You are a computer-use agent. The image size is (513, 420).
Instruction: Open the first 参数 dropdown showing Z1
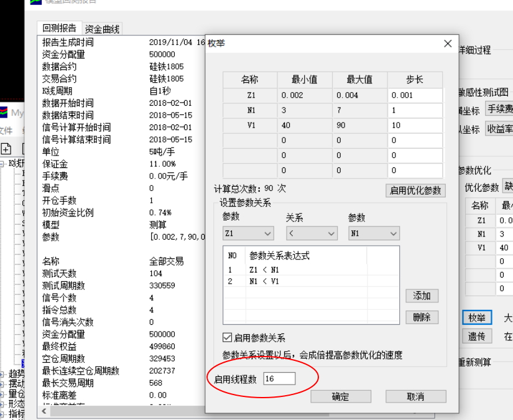click(x=248, y=233)
